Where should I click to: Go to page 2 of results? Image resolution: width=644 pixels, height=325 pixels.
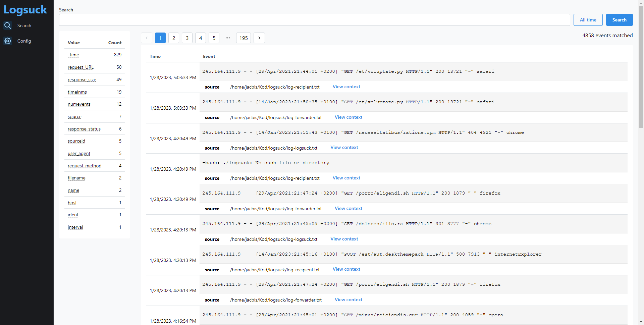click(x=174, y=38)
